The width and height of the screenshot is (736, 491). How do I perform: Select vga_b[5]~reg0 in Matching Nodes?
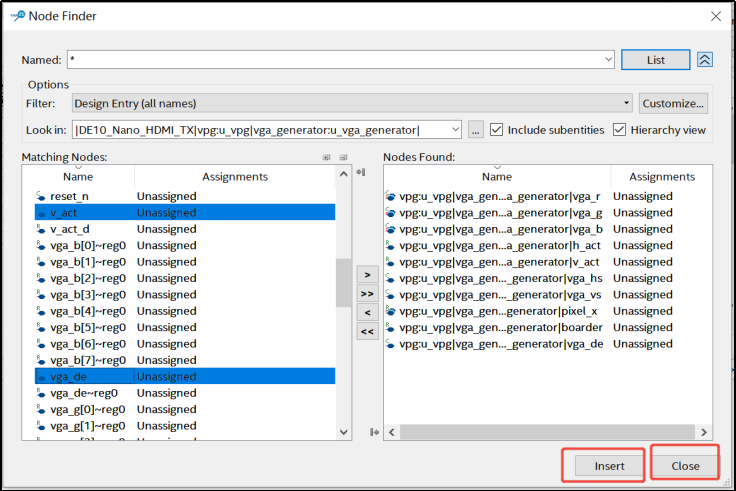pyautogui.click(x=88, y=328)
